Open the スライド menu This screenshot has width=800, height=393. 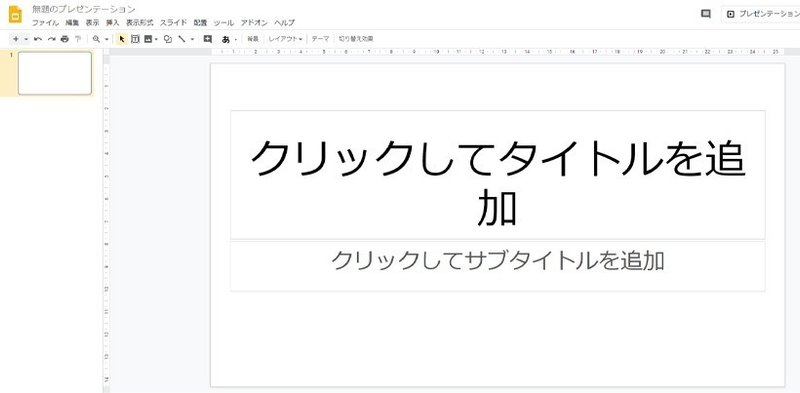173,23
